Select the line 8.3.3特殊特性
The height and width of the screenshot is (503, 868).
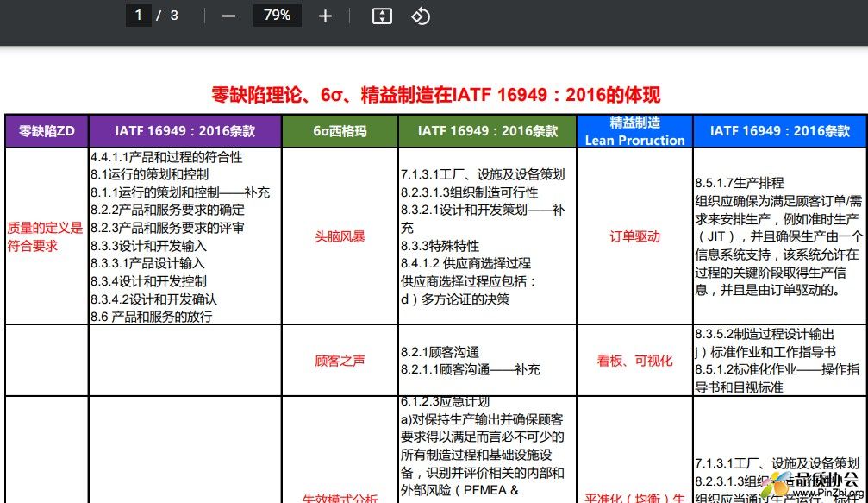440,245
